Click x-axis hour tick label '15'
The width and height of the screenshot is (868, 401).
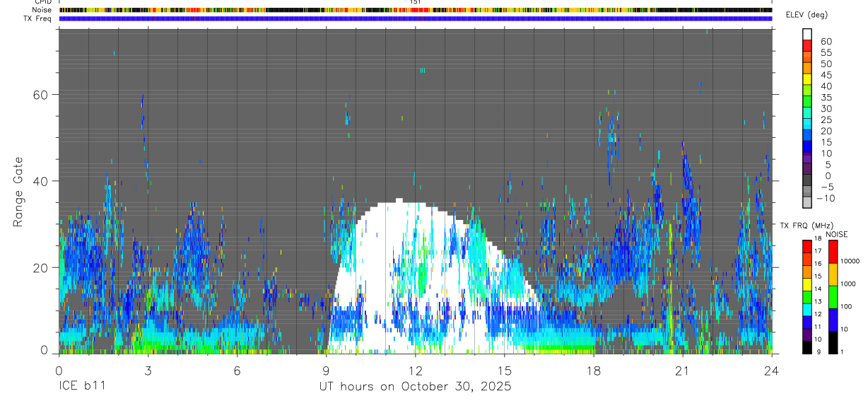coord(505,370)
